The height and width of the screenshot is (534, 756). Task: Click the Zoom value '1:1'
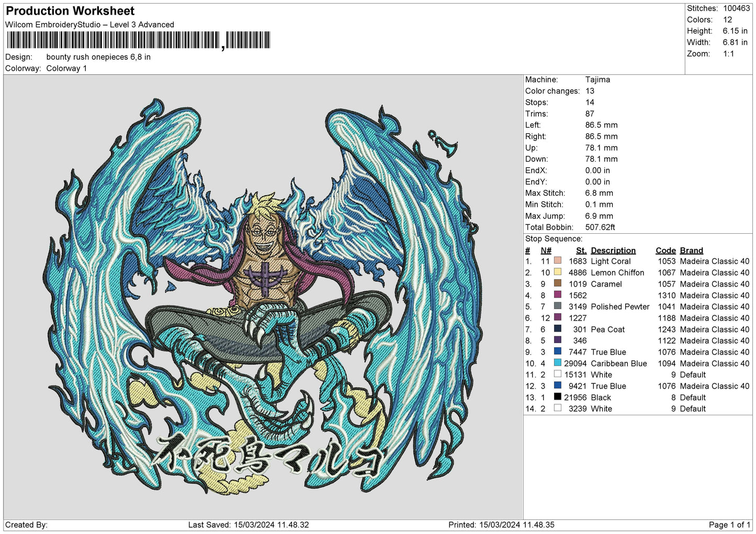click(728, 54)
